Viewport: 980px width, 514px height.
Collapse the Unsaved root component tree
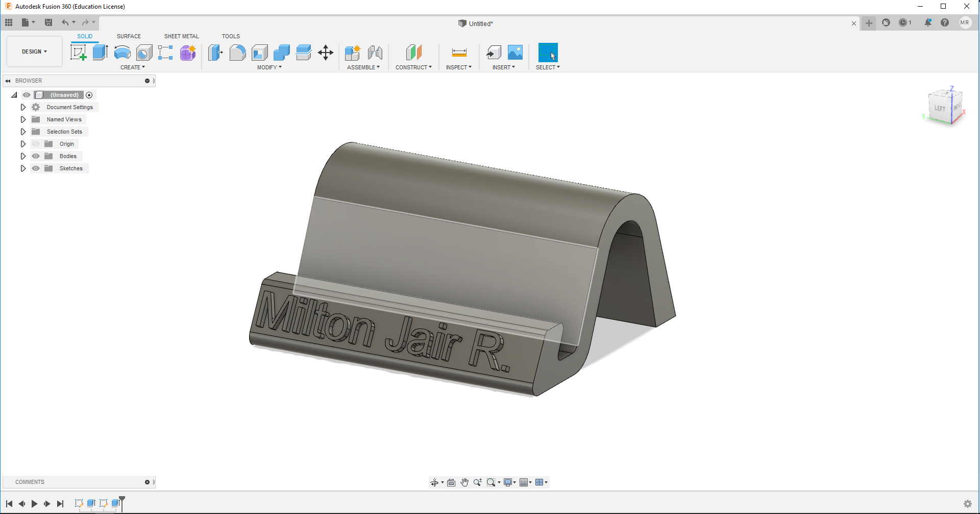pos(14,95)
